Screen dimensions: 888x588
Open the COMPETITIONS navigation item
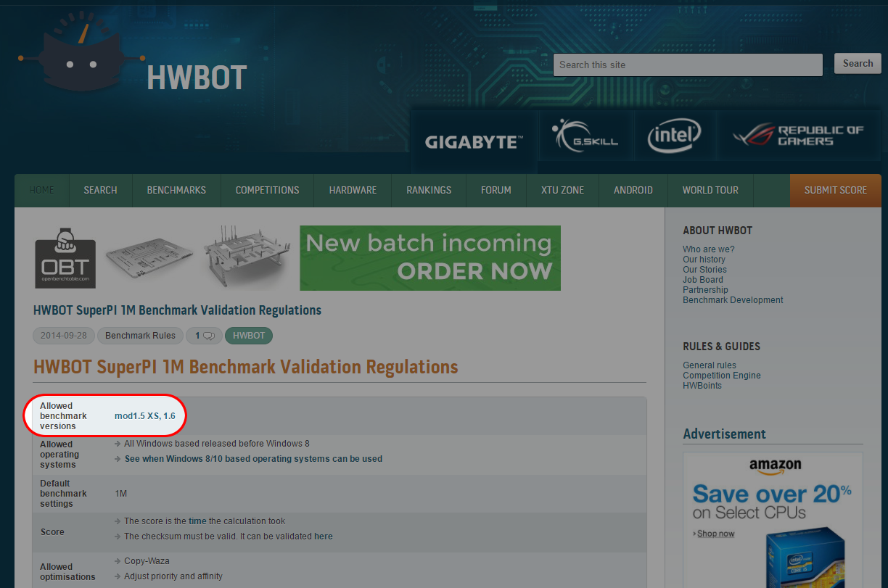coord(267,190)
